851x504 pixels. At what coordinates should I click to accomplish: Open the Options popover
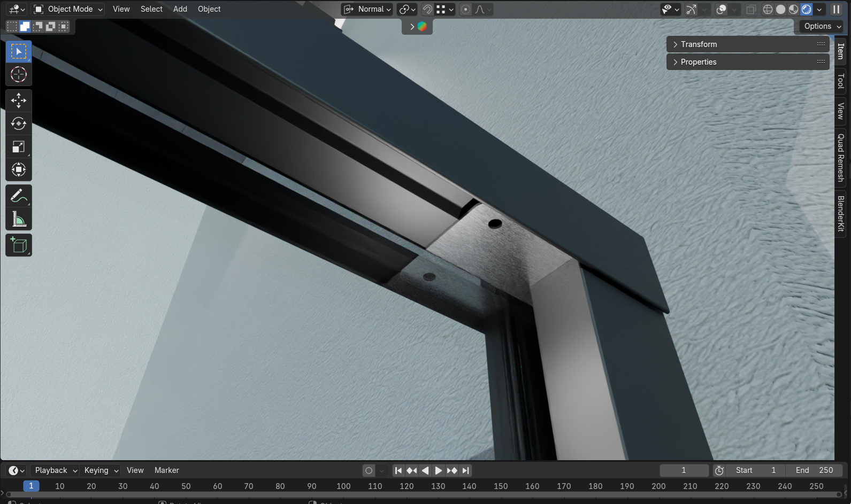click(822, 26)
